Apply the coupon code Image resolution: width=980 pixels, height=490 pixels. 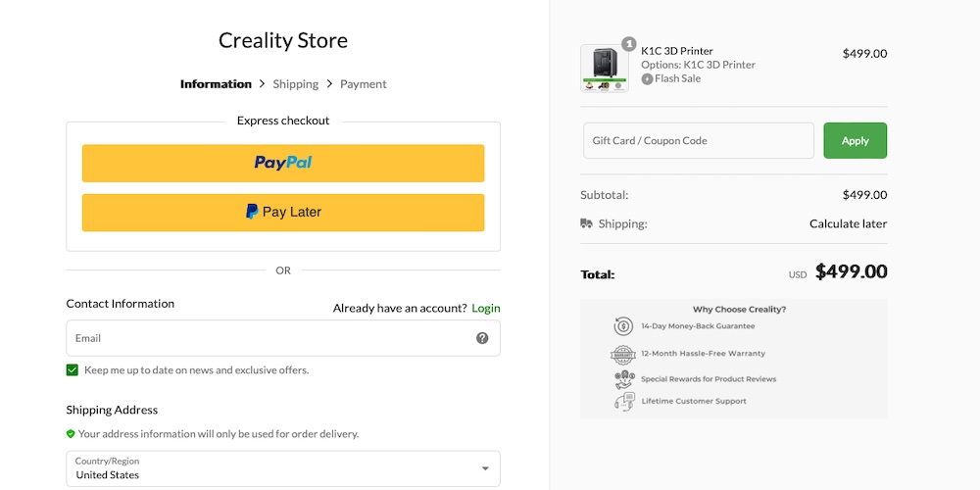click(x=855, y=140)
